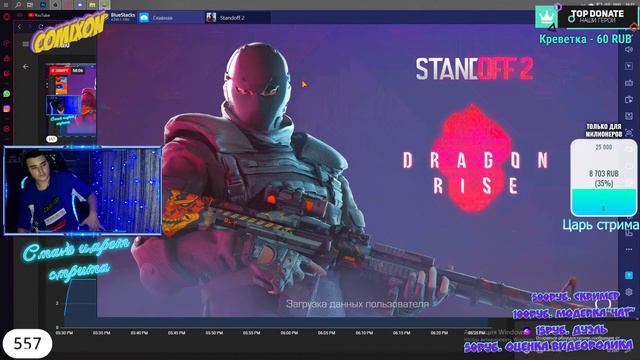The width and height of the screenshot is (640, 360).
Task: Open BlueStacks settings gear icon
Action: (629, 292)
